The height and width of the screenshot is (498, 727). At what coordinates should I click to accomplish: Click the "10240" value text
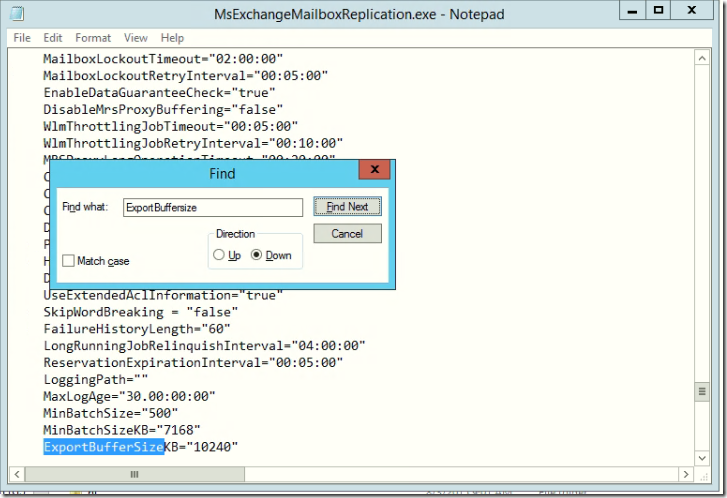point(212,447)
